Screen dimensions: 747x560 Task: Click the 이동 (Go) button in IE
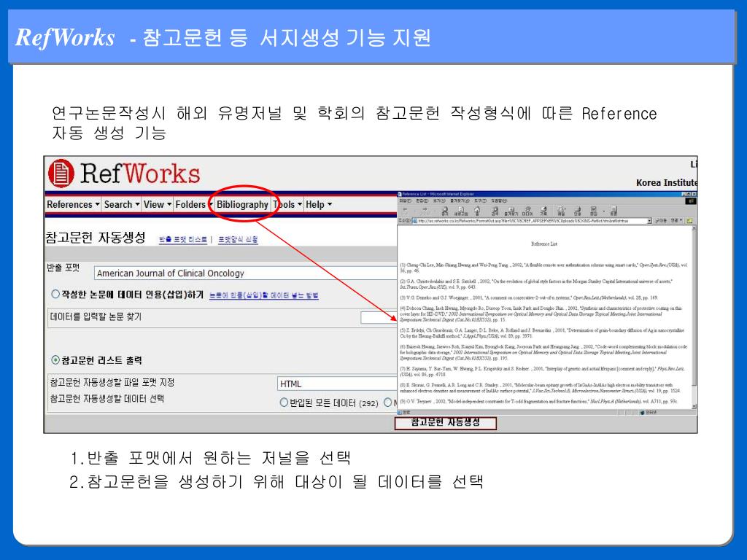(661, 221)
